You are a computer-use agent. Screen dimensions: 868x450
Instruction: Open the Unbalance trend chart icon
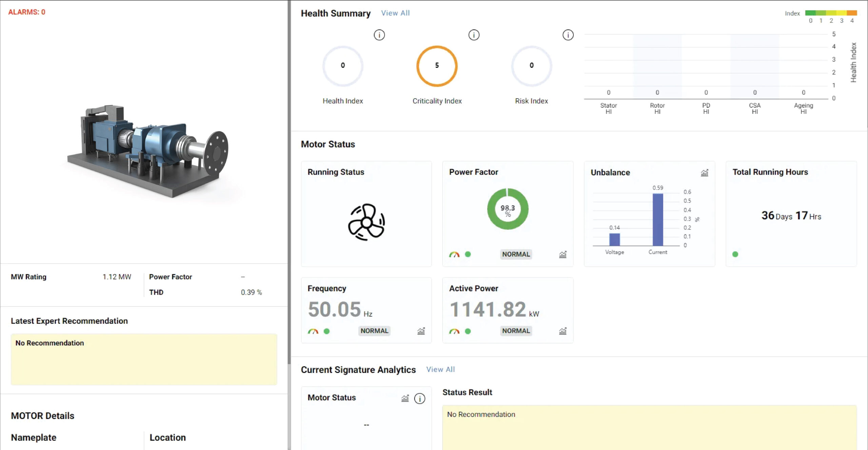pos(704,173)
